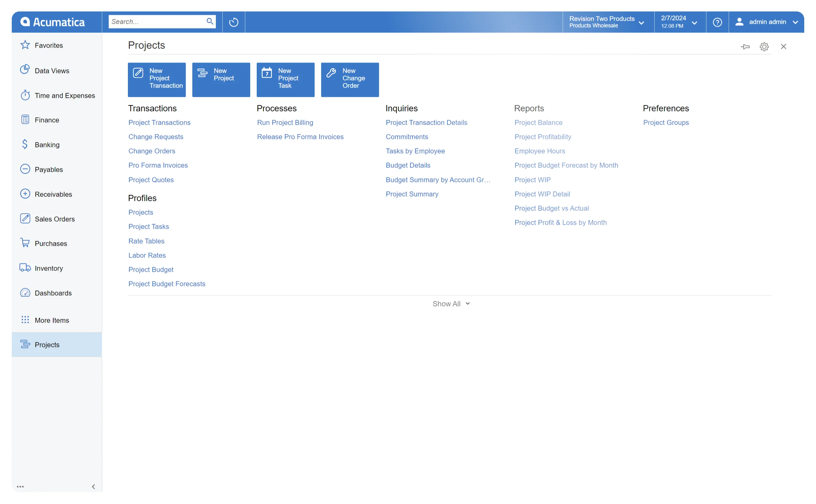Image resolution: width=816 pixels, height=504 pixels.
Task: Open the Help question mark icon
Action: 717,22
